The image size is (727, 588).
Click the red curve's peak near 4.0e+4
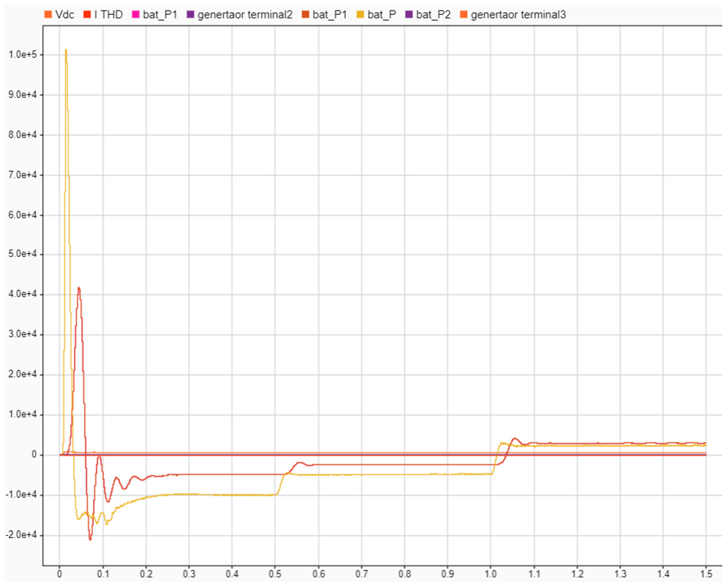click(79, 288)
